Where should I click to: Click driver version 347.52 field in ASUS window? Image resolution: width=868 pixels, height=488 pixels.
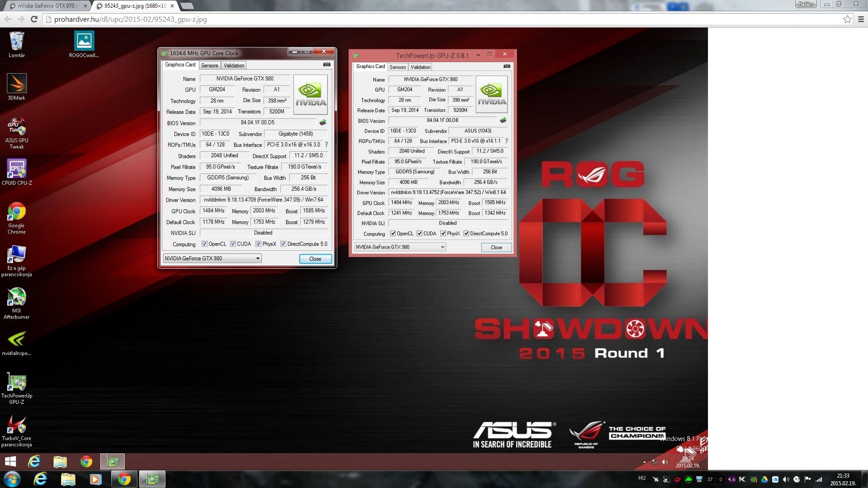click(x=448, y=192)
